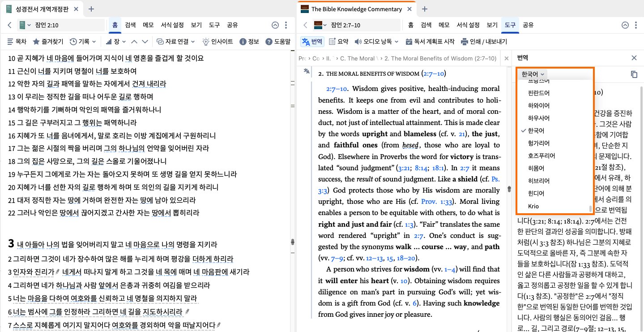The image size is (644, 332).
Task: Open the Ps. 3:3 cross-reference link
Action: pyautogui.click(x=409, y=185)
